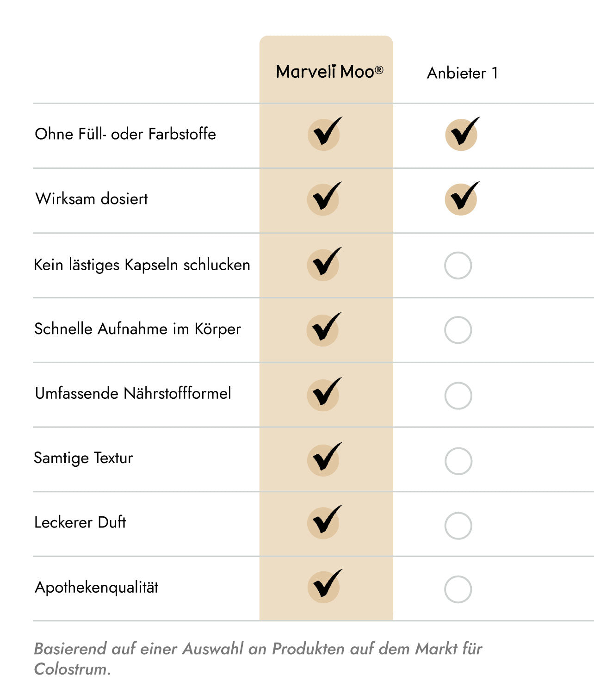Click Marveli Moo checkmark for Apothekenqualität
This screenshot has width=594, height=700.
[325, 586]
